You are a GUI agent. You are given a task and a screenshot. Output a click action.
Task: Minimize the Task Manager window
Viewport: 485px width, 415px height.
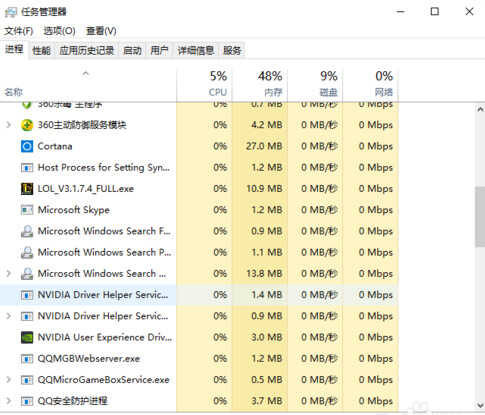(x=400, y=12)
